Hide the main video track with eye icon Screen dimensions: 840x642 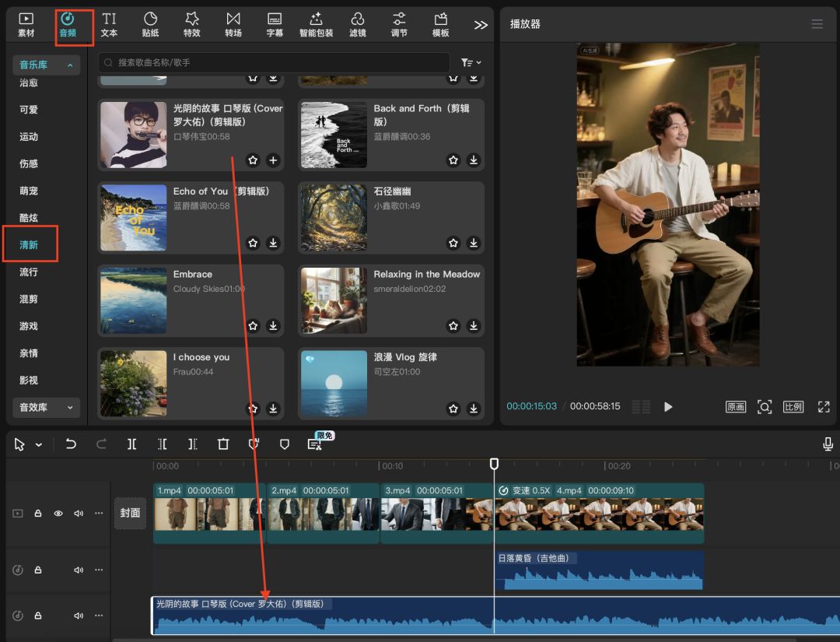(x=58, y=514)
